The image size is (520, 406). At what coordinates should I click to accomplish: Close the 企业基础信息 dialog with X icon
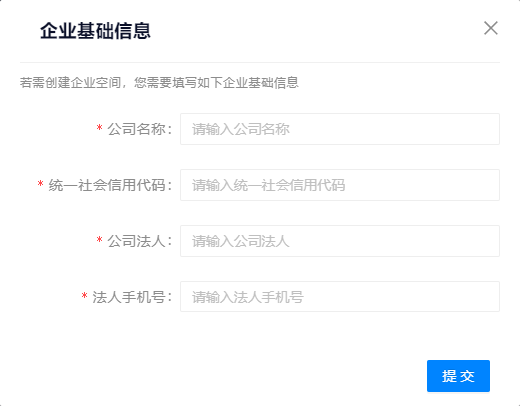click(x=491, y=28)
